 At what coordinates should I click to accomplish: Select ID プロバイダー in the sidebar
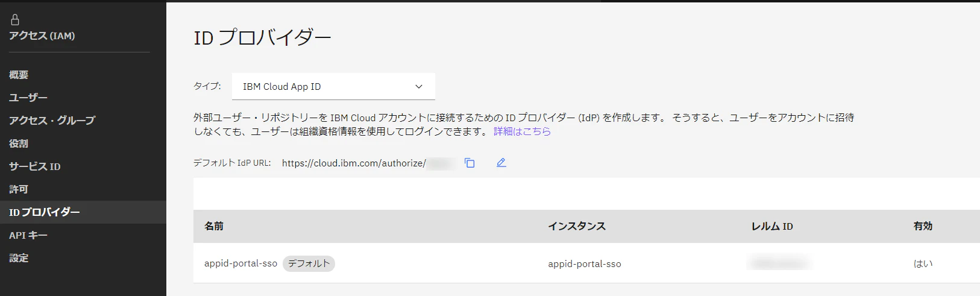click(83, 212)
